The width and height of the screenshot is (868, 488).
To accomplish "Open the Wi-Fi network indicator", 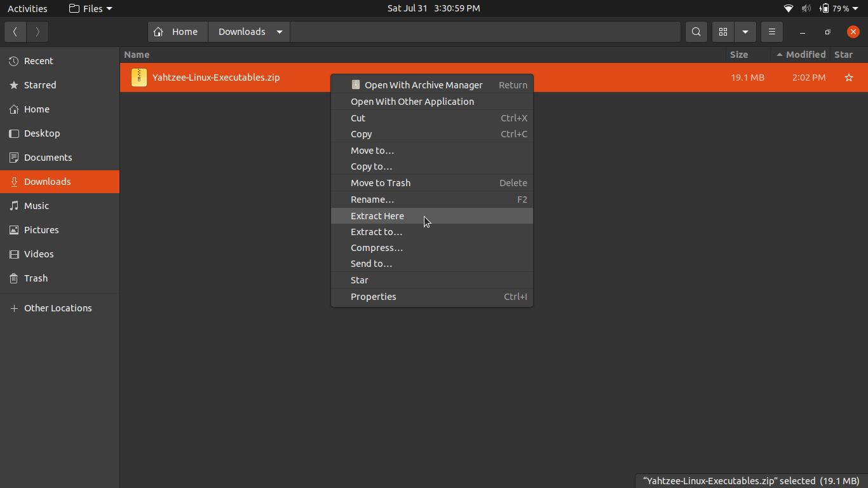I will pos(789,8).
